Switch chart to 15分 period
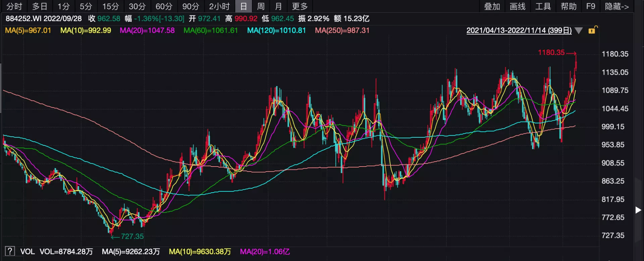 (110, 6)
